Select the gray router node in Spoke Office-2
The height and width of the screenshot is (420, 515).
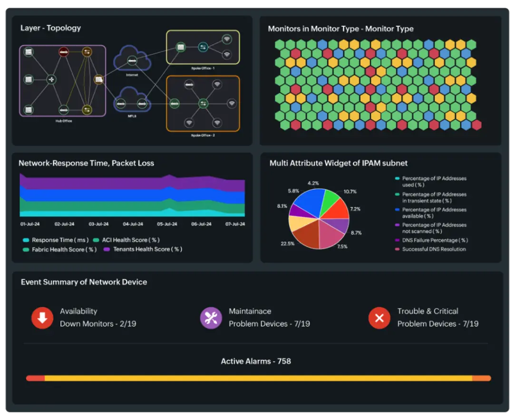tap(189, 85)
